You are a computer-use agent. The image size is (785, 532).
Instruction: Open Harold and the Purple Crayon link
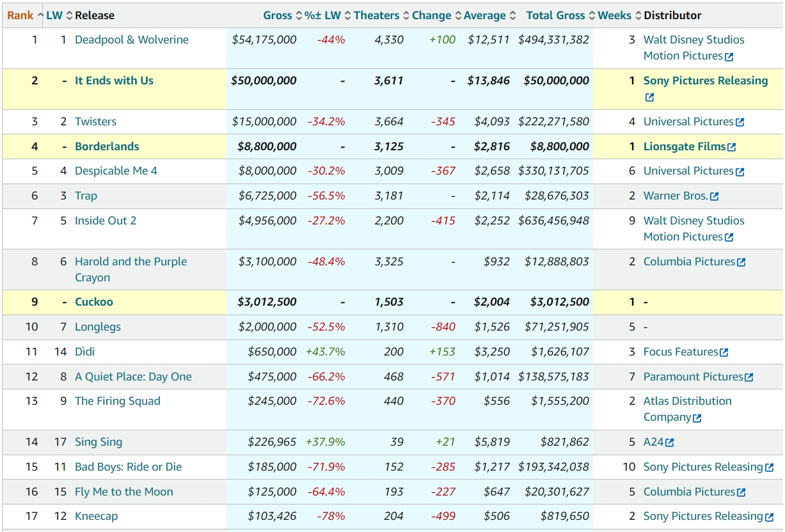131,269
